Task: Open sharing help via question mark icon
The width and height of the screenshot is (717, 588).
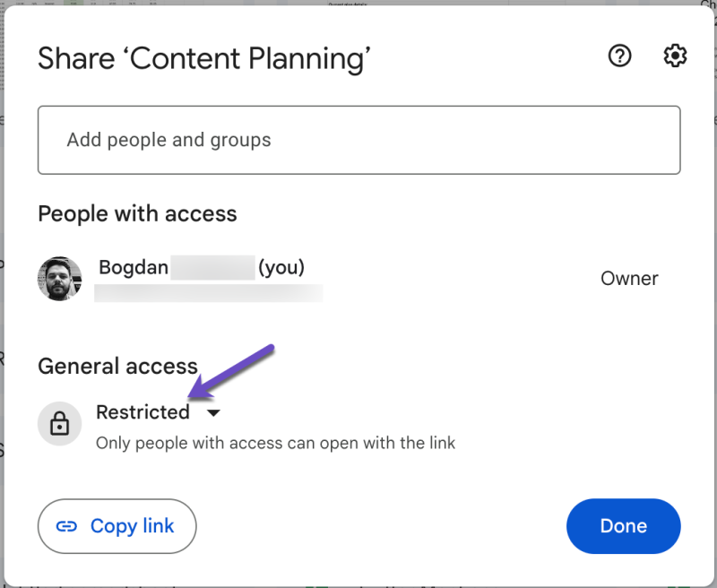Action: [x=619, y=56]
